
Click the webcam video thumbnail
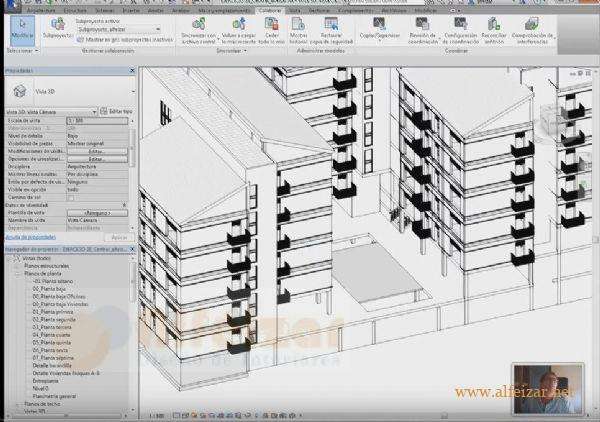click(x=548, y=389)
